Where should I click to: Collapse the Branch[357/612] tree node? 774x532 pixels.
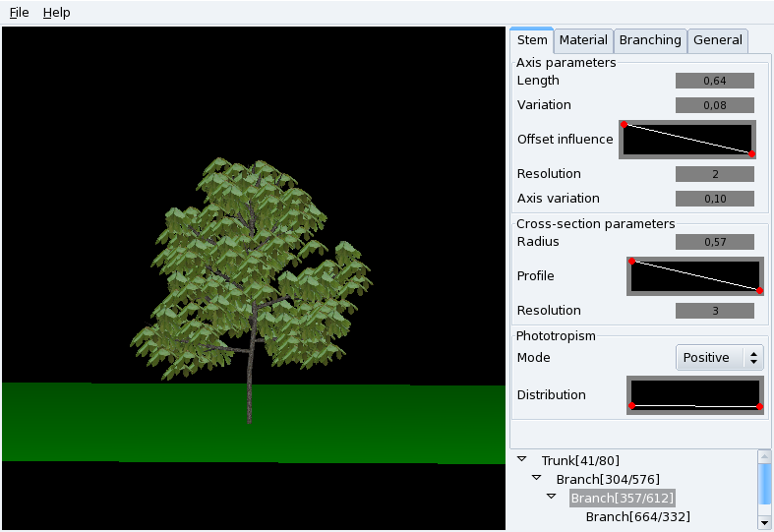point(552,497)
